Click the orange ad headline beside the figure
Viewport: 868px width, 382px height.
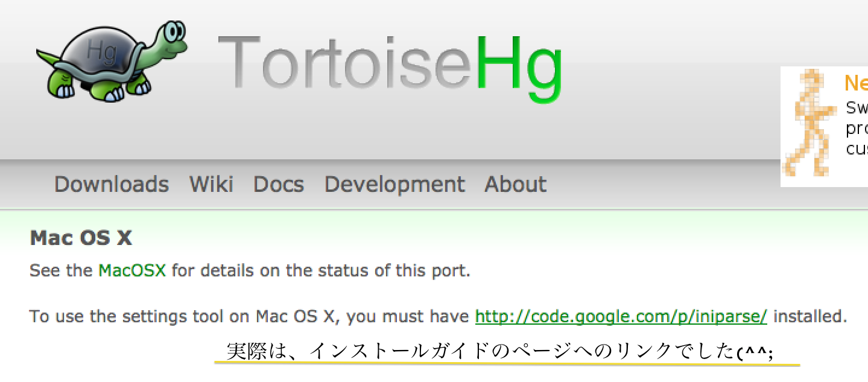point(856,82)
